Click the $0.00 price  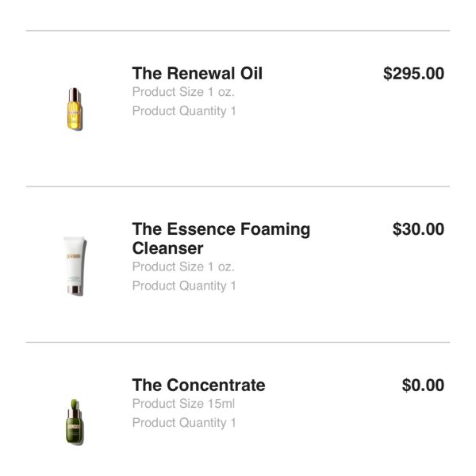(423, 386)
